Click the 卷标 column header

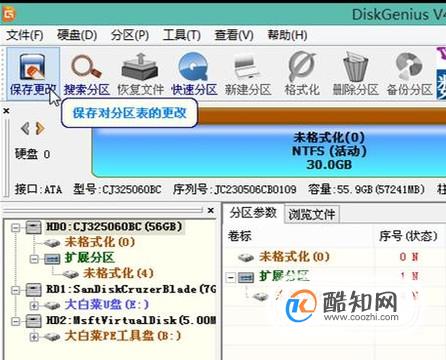[x=240, y=236]
